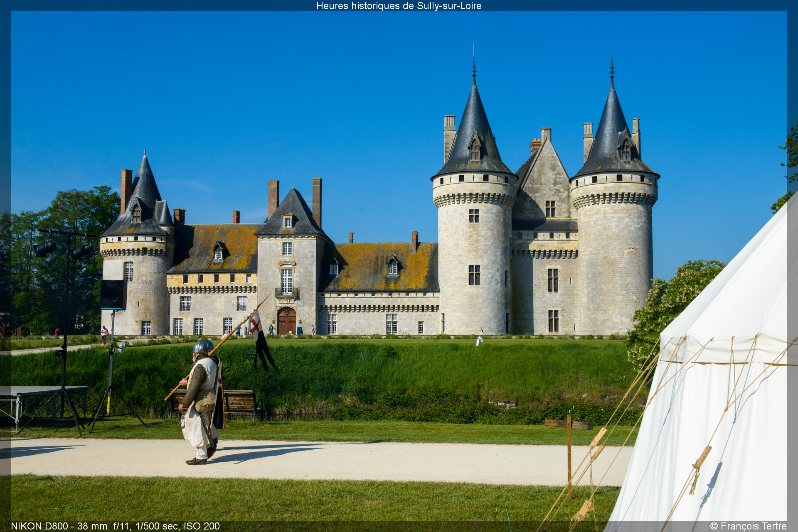
Task: Click the castle photo in the viewer
Action: tap(399, 266)
